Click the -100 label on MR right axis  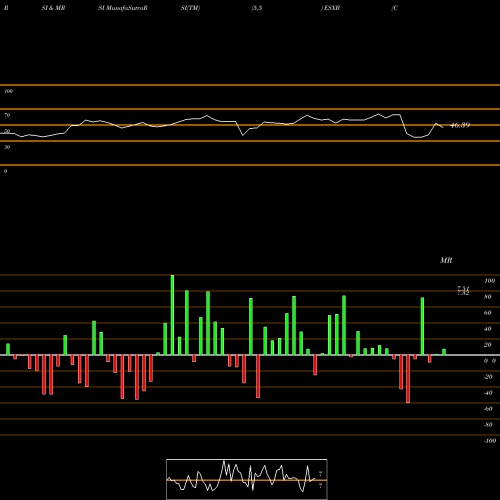pyautogui.click(x=490, y=441)
